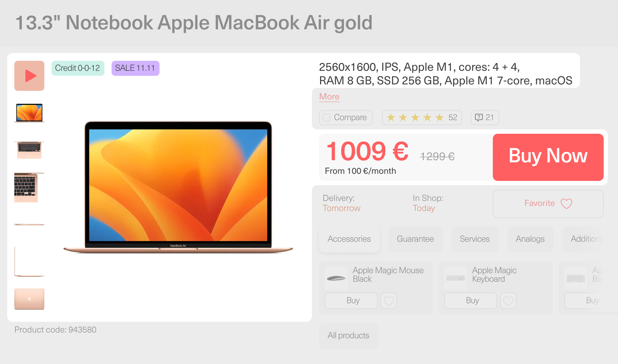Viewport: 618px width, 364px height.
Task: Select the closed gold lid thumbnail
Action: (x=29, y=299)
